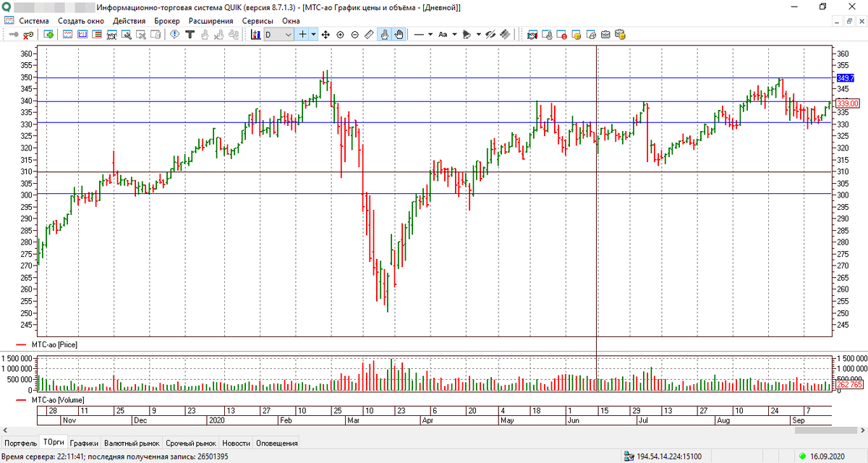Expand the line style dropdown arrow
Image resolution: width=868 pixels, height=463 pixels.
[x=430, y=34]
